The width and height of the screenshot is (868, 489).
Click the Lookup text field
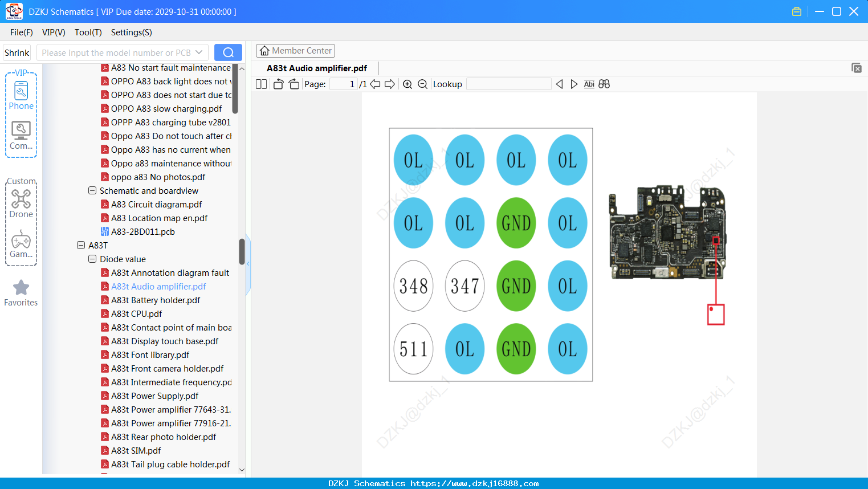509,84
